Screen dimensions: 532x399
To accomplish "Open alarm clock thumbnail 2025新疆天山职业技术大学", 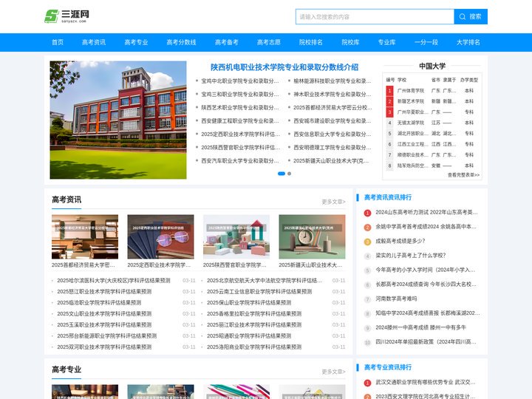I will [312, 237].
